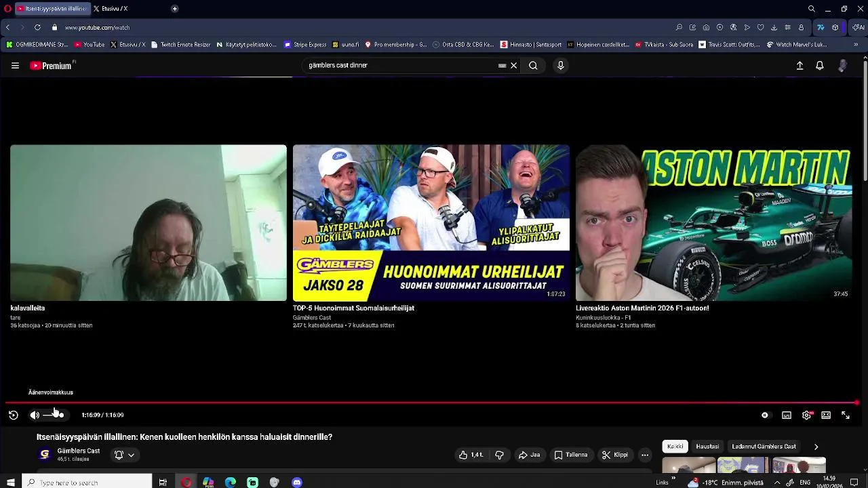
Task: Open Discord from the taskbar
Action: tap(296, 482)
